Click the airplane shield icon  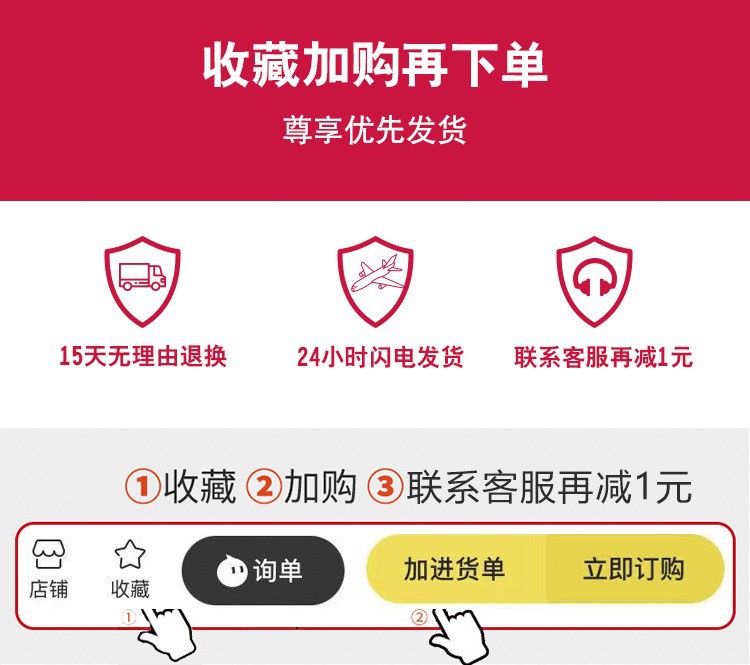375,281
